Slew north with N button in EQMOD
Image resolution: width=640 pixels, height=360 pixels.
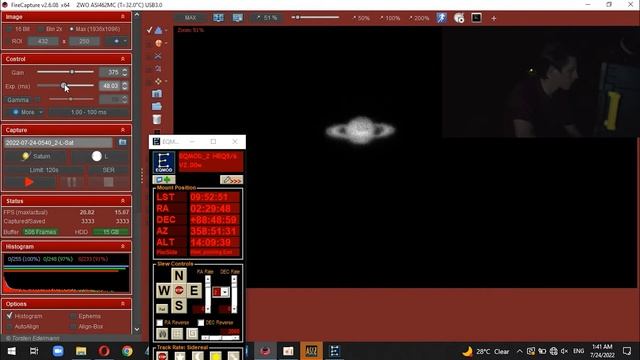[x=179, y=276]
